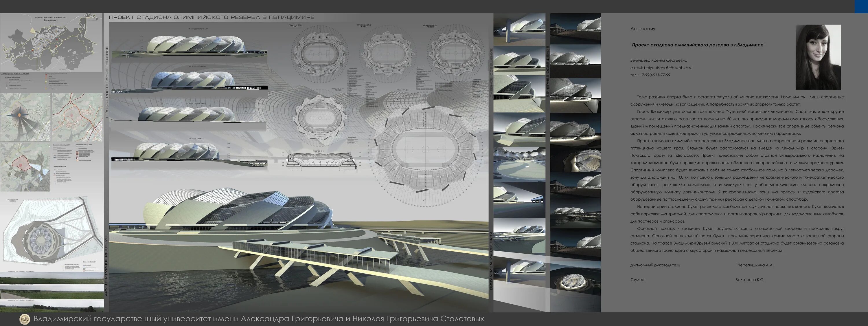Click the wind-rose landscape analysis map
This screenshot has width=868, height=326.
point(25,117)
